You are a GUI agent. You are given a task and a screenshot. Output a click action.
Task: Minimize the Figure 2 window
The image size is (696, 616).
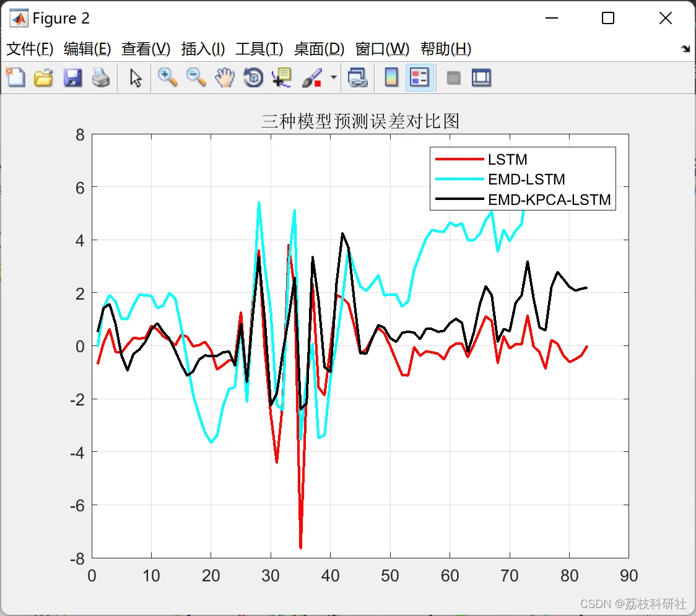pyautogui.click(x=551, y=18)
